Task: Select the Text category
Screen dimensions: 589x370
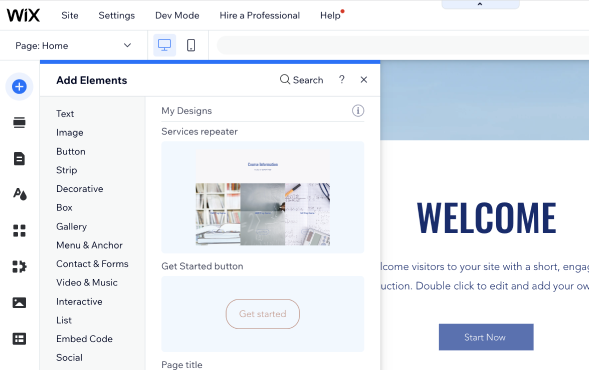Action: click(65, 114)
